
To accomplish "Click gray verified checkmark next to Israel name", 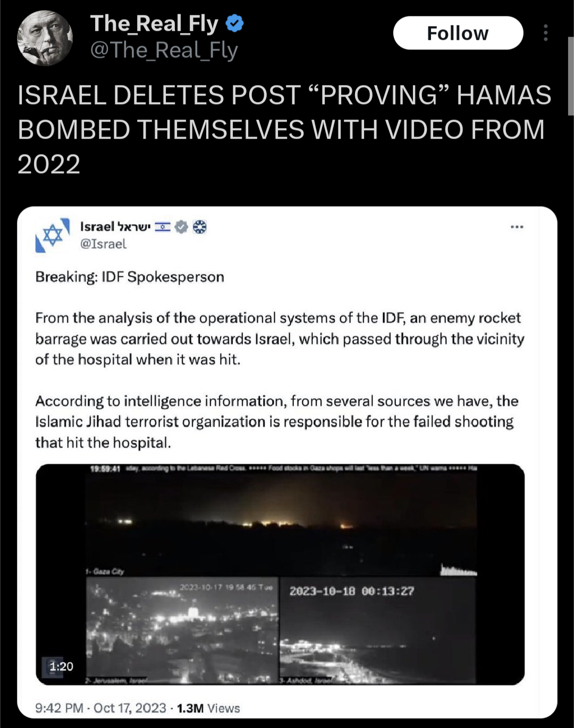I will (x=182, y=227).
